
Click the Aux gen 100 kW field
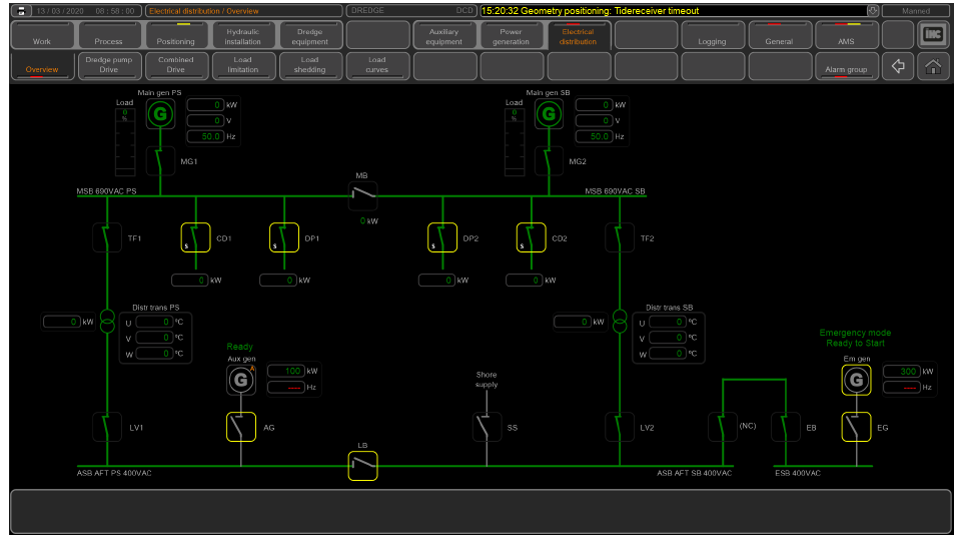286,371
